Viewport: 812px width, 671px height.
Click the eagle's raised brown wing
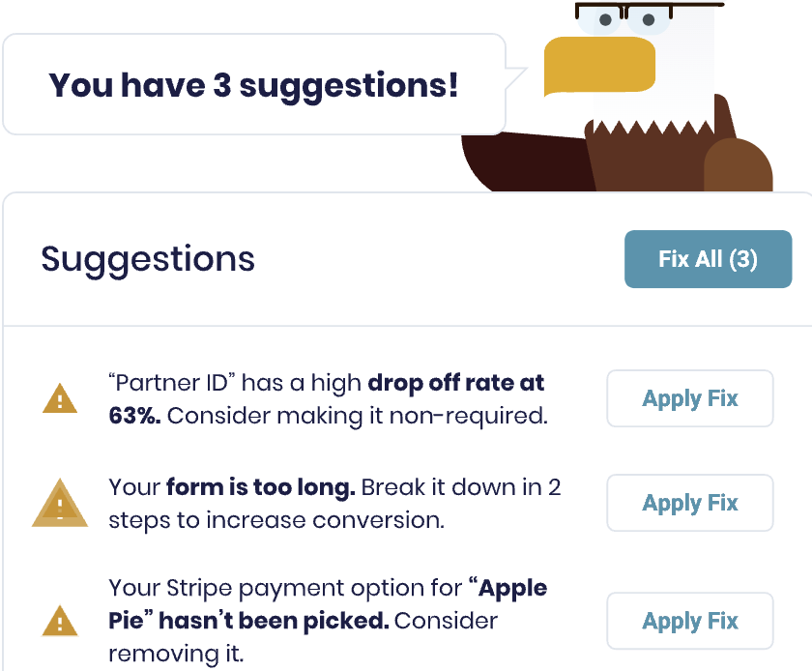pyautogui.click(x=738, y=164)
